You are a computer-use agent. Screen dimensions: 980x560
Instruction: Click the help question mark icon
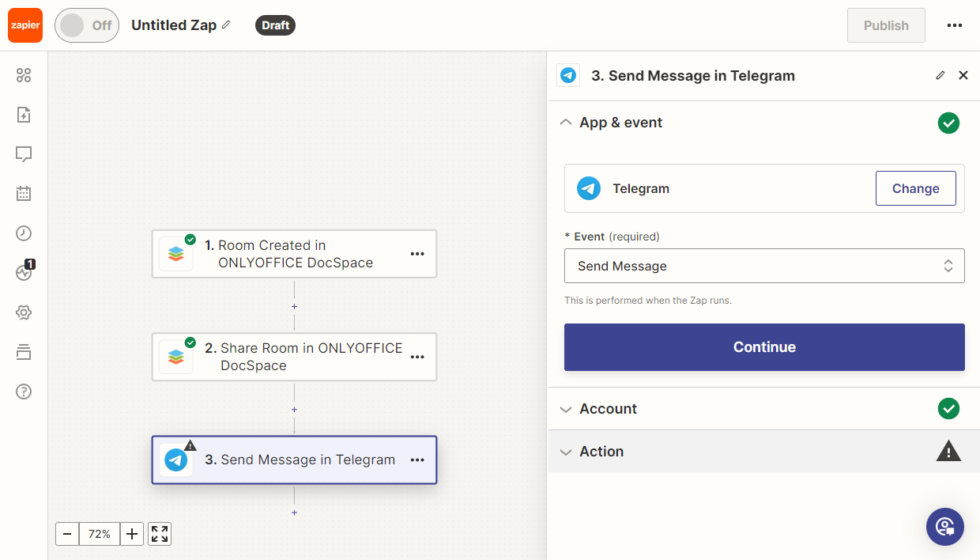pyautogui.click(x=24, y=392)
